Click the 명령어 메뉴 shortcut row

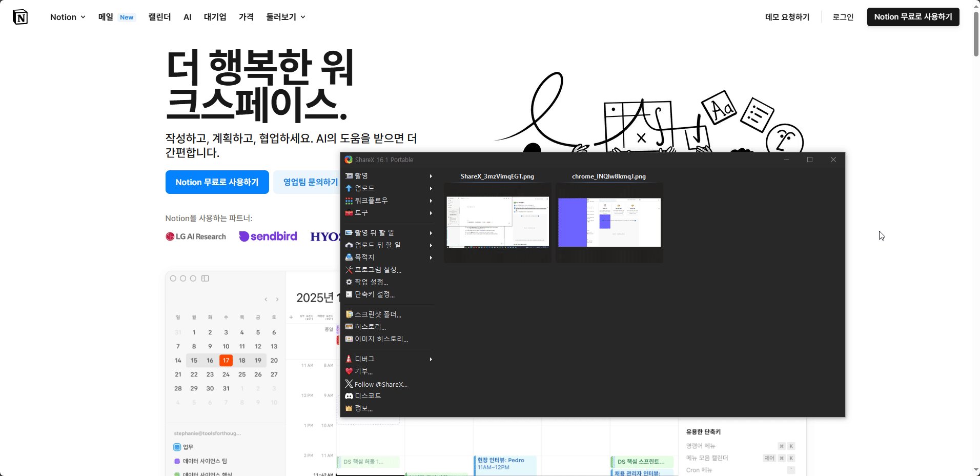[740, 446]
